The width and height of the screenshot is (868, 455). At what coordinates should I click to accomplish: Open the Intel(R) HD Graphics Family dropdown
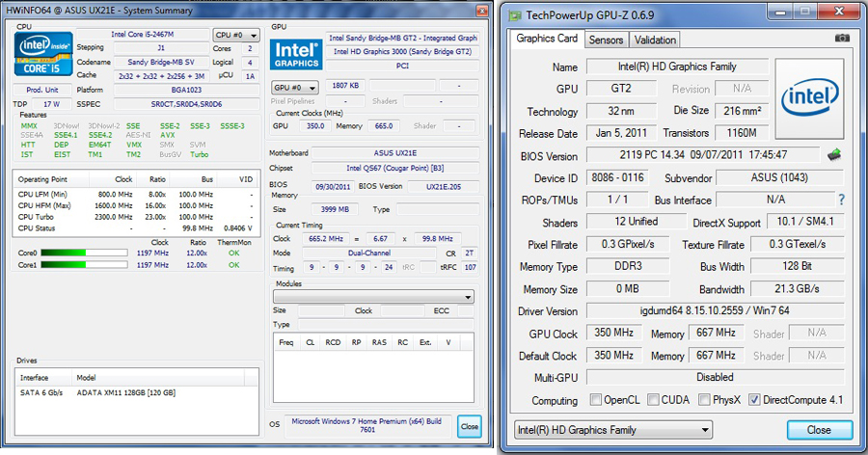613,430
